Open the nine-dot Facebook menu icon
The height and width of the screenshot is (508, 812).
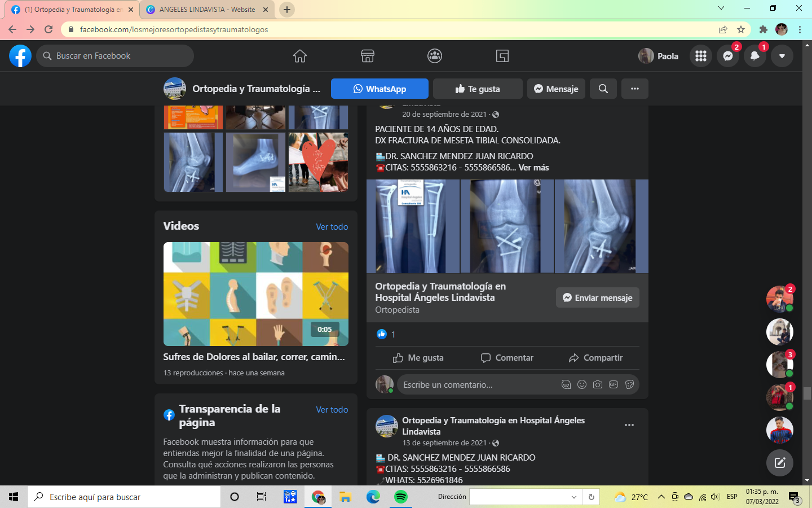click(701, 56)
